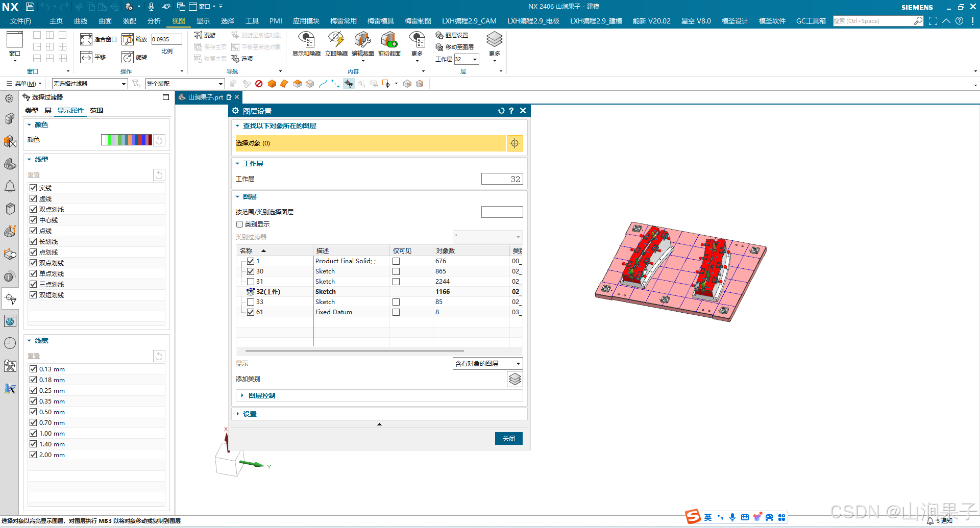Viewport: 980px width, 528px height.
Task: Click the layer table horizontal scrollbar
Action: tap(355, 351)
